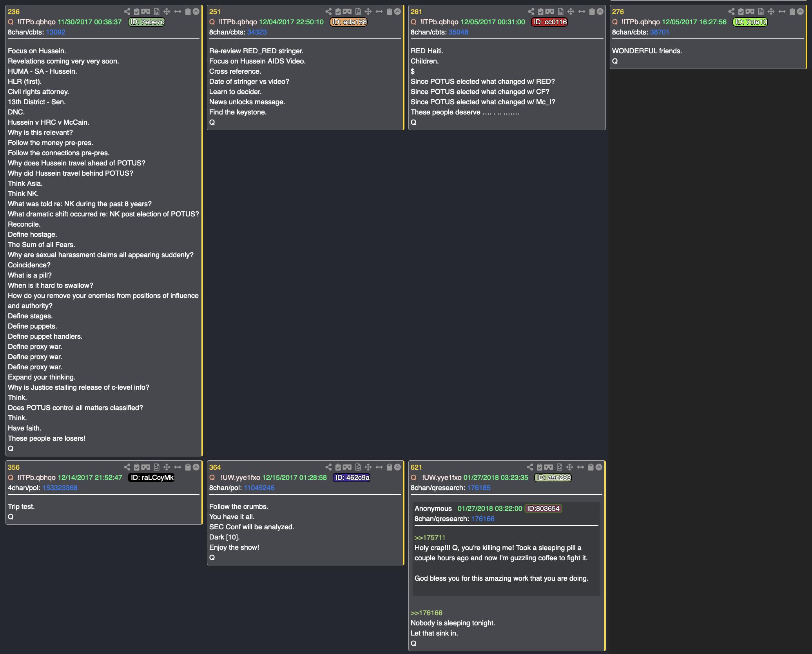
Task: Click red ID badge cc0116
Action: coord(550,22)
